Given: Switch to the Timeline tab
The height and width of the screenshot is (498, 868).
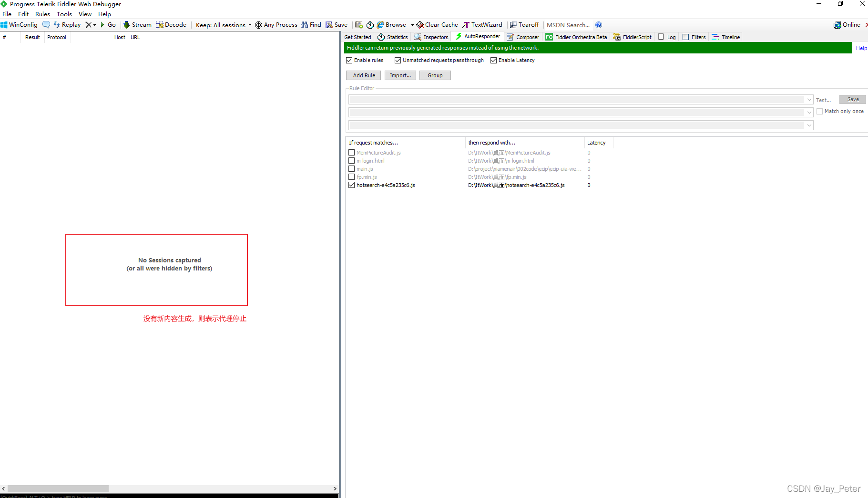Looking at the screenshot, I should [x=726, y=37].
